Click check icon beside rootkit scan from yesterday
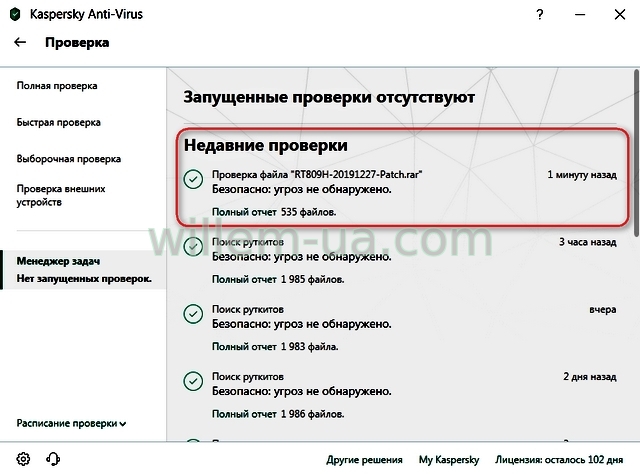 tap(193, 314)
